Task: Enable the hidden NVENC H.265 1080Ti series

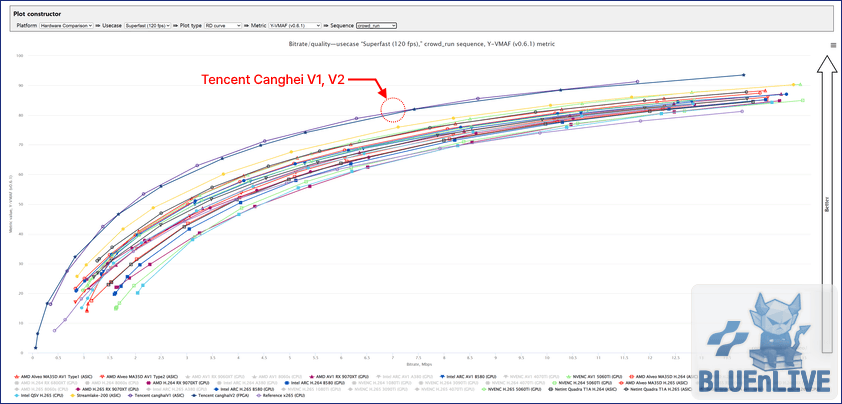Action: (x=311, y=389)
